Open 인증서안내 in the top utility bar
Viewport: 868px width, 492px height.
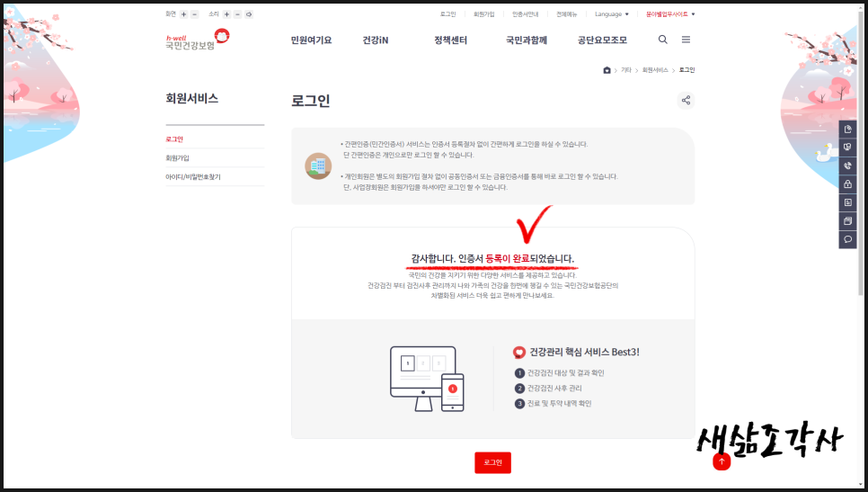[525, 14]
